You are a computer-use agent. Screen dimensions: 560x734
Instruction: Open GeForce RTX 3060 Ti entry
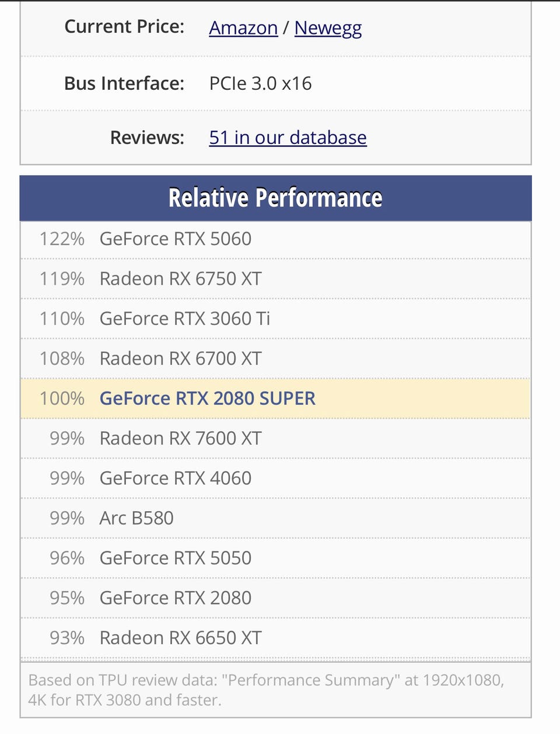pyautogui.click(x=275, y=319)
